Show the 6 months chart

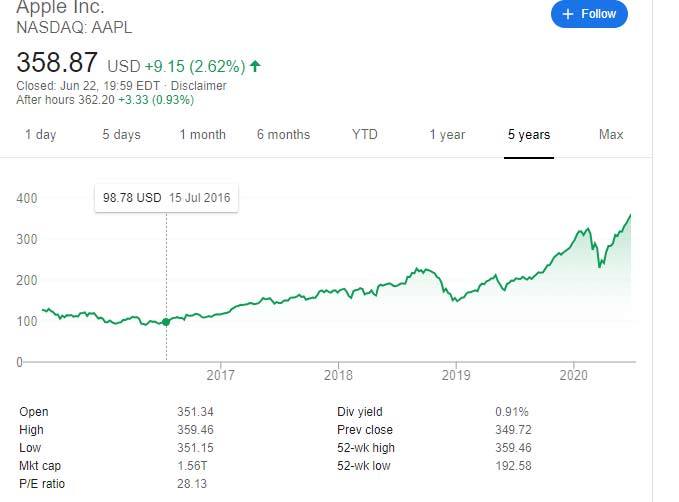click(x=283, y=135)
